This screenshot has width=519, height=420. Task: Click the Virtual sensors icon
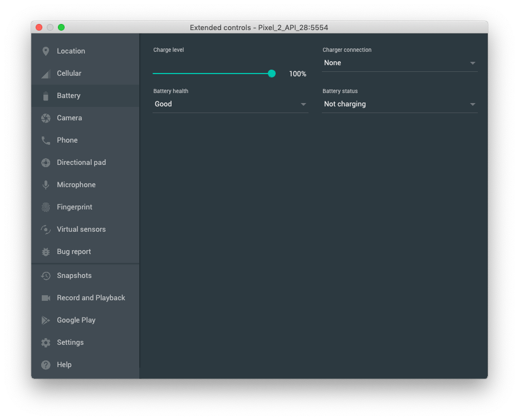tap(46, 229)
